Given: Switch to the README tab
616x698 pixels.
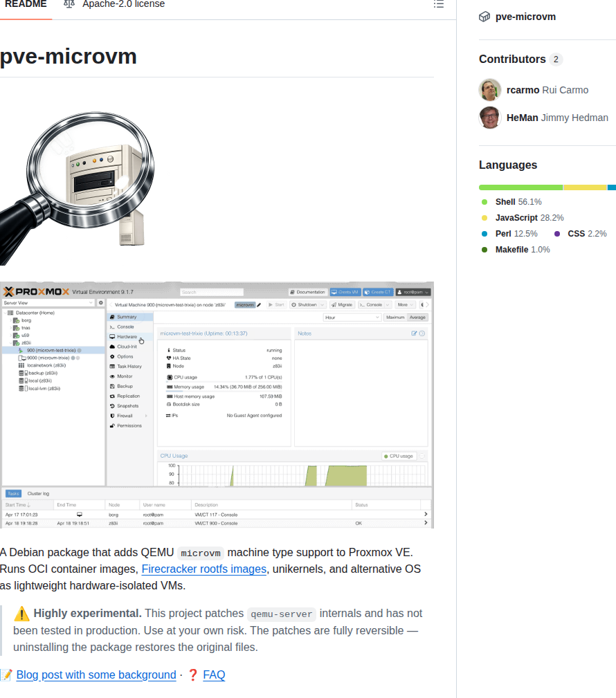Looking at the screenshot, I should tap(26, 5).
